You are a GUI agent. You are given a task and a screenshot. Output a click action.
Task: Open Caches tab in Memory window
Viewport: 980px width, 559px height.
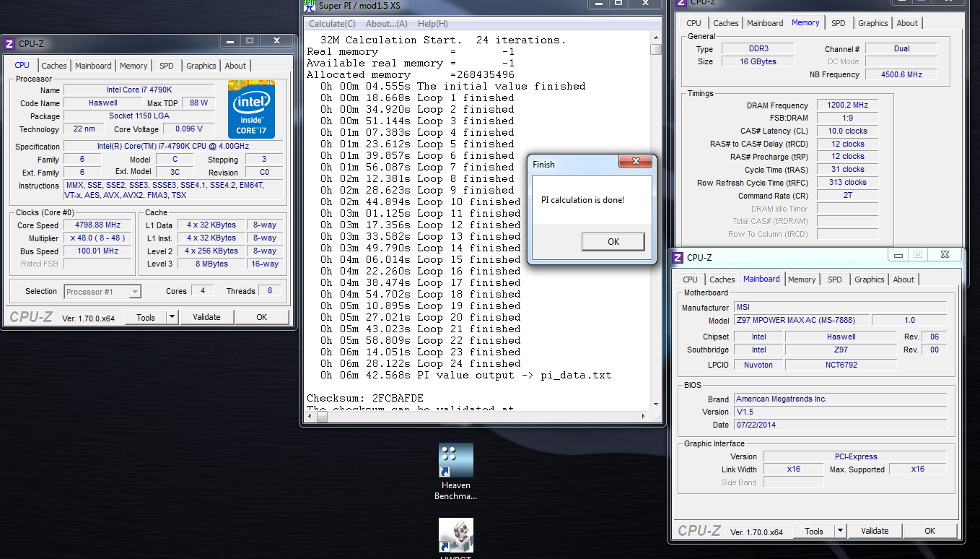coord(726,23)
